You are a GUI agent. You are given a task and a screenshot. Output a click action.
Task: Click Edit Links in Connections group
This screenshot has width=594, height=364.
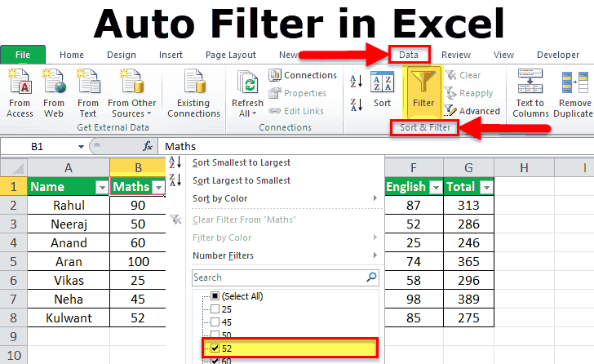tap(296, 111)
